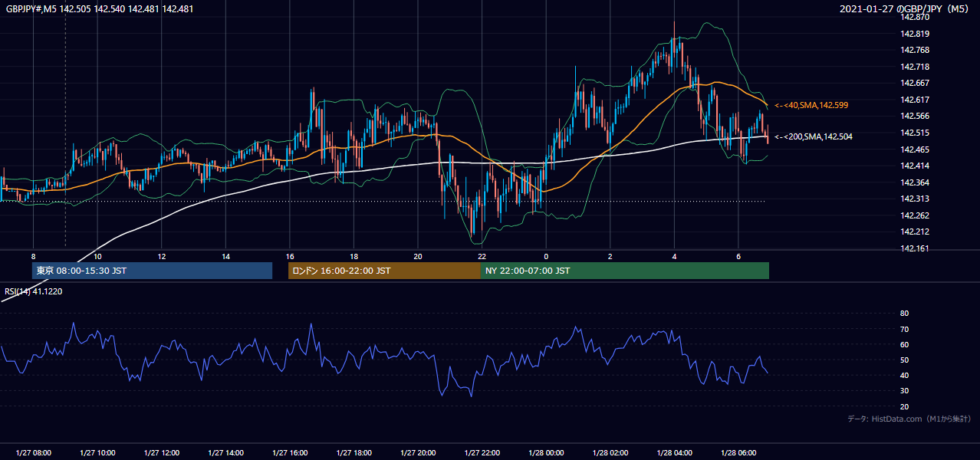Select the Tokyo 08:00-15:30 JST session bar
Viewport: 980px width, 460px height.
[x=152, y=271]
